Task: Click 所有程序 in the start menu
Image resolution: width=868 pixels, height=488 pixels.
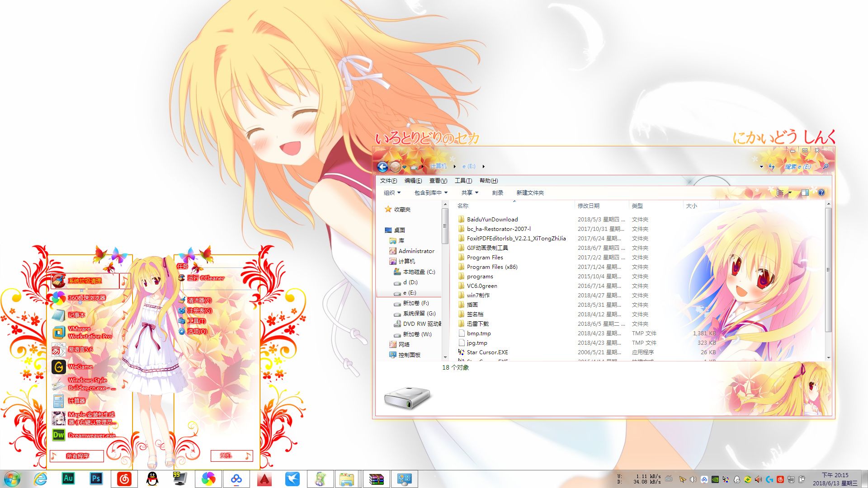Action: coord(77,456)
